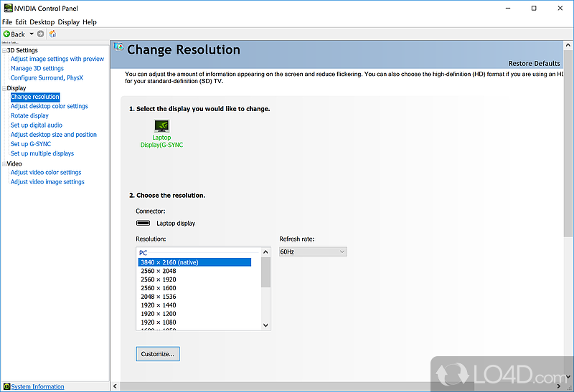Open Set up G-SYNC page
Image resolution: width=574 pixels, height=392 pixels.
pyautogui.click(x=31, y=144)
